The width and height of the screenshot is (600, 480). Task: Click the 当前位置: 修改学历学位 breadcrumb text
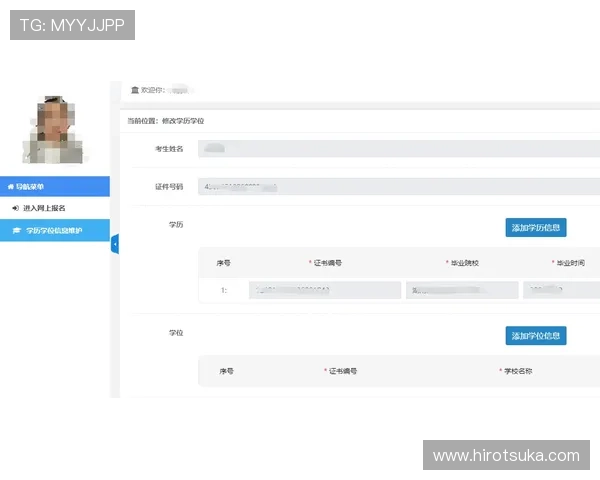point(166,121)
